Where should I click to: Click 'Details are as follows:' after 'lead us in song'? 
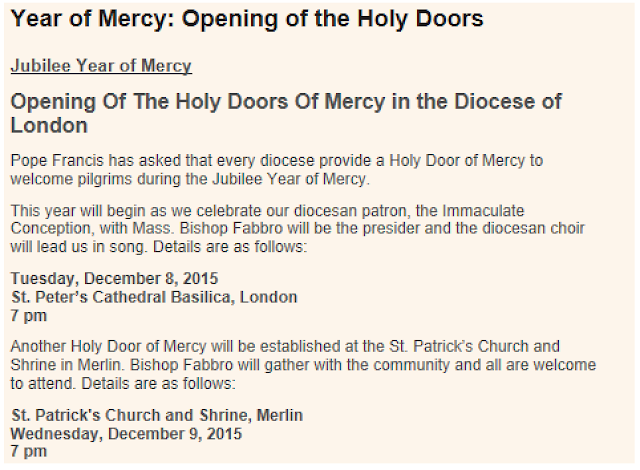[230, 247]
